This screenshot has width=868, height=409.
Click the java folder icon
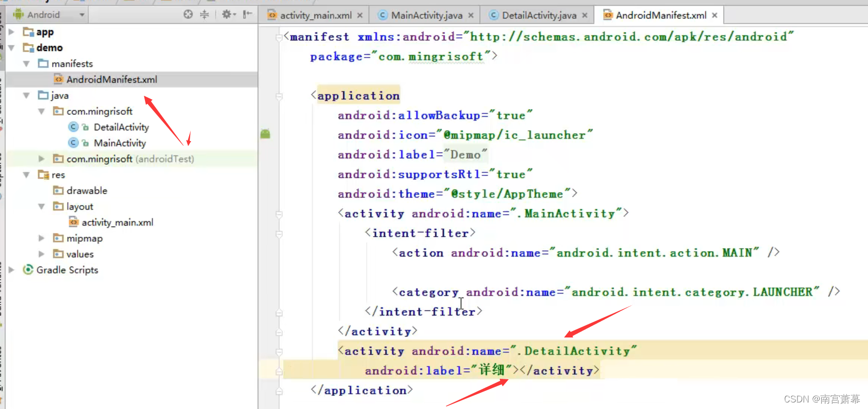(x=43, y=95)
